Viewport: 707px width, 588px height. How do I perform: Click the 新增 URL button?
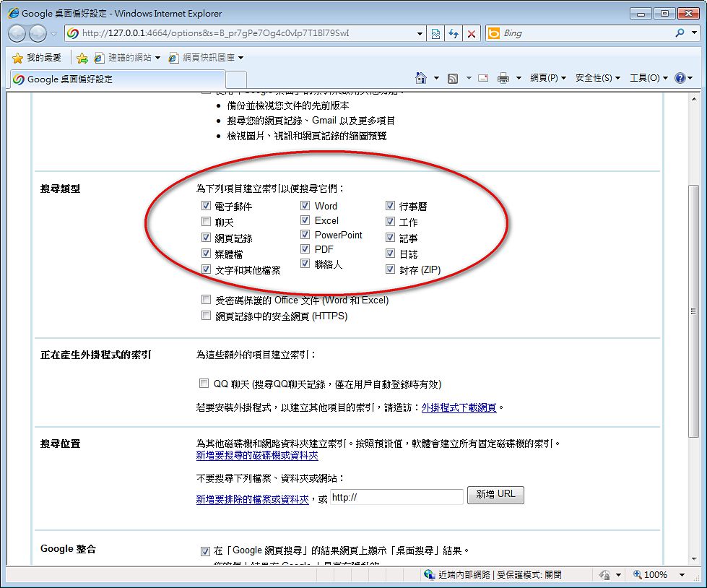[495, 495]
